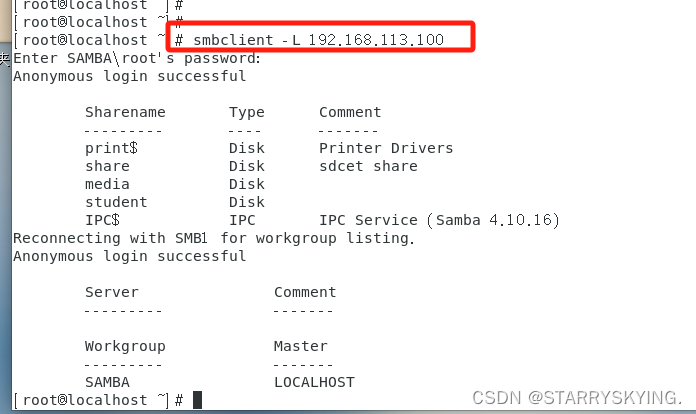Click the sdcet share comment text

click(x=368, y=166)
